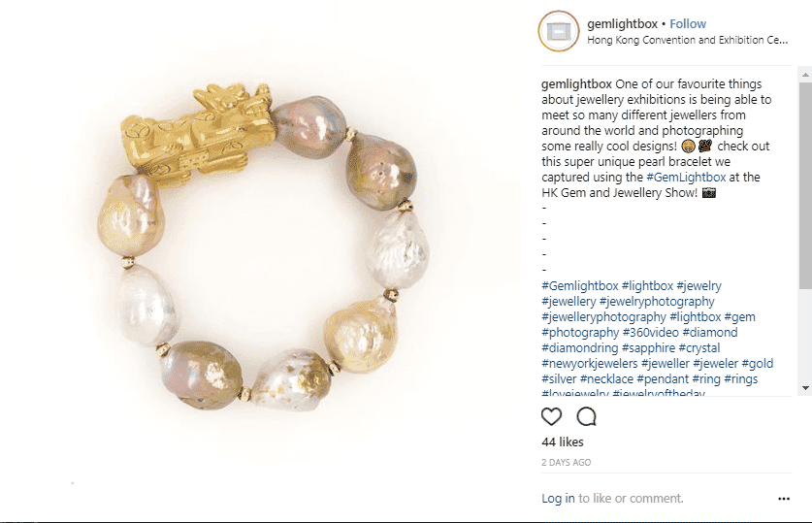812x523 pixels.
Task: Click the caption scrollbar thumb
Action: (x=805, y=185)
